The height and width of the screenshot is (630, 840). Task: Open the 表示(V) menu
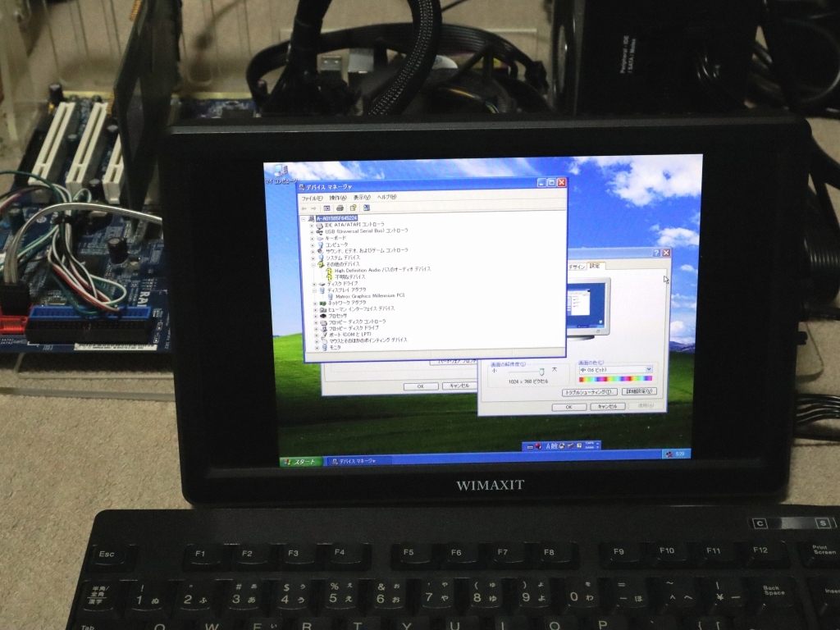[x=362, y=197]
